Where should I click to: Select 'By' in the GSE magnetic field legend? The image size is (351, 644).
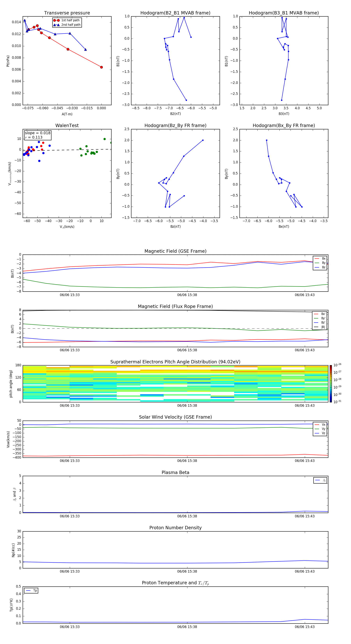[x=320, y=263]
